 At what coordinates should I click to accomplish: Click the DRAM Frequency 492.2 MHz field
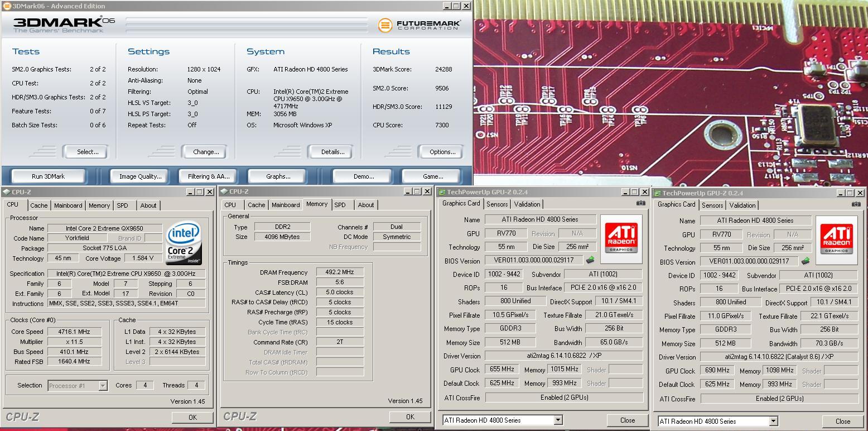tap(340, 272)
